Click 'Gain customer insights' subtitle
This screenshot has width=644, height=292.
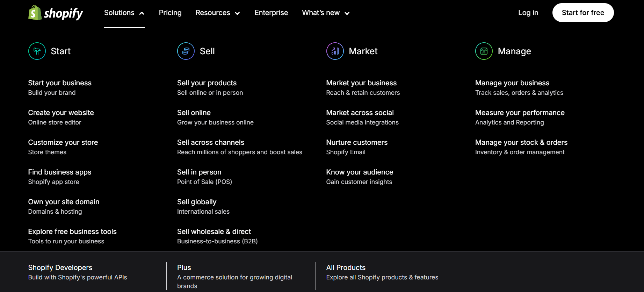tap(359, 182)
